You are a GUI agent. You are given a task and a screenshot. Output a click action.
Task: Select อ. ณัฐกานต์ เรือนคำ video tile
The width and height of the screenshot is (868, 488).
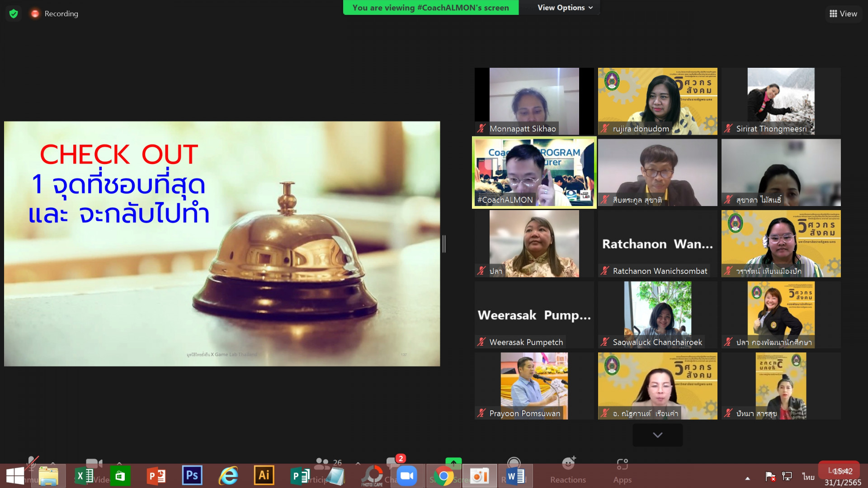[x=658, y=386]
